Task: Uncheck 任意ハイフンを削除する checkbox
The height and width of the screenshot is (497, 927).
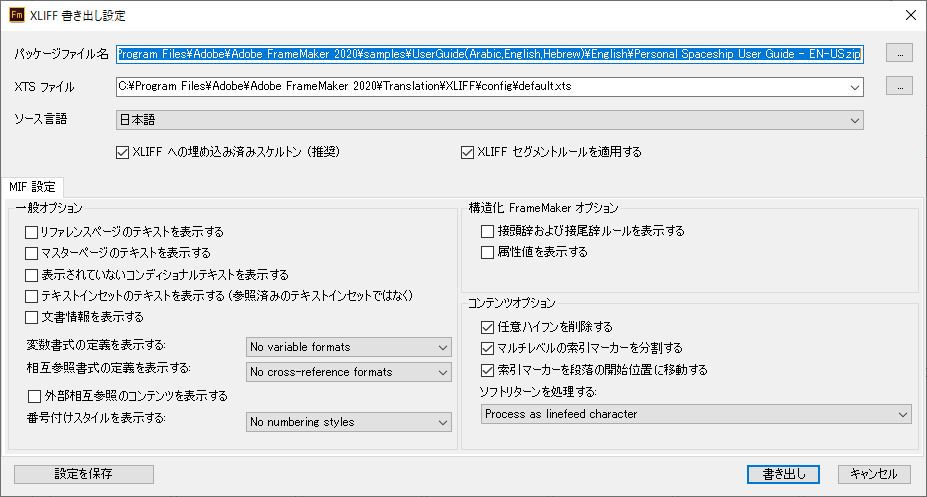Action: point(487,327)
